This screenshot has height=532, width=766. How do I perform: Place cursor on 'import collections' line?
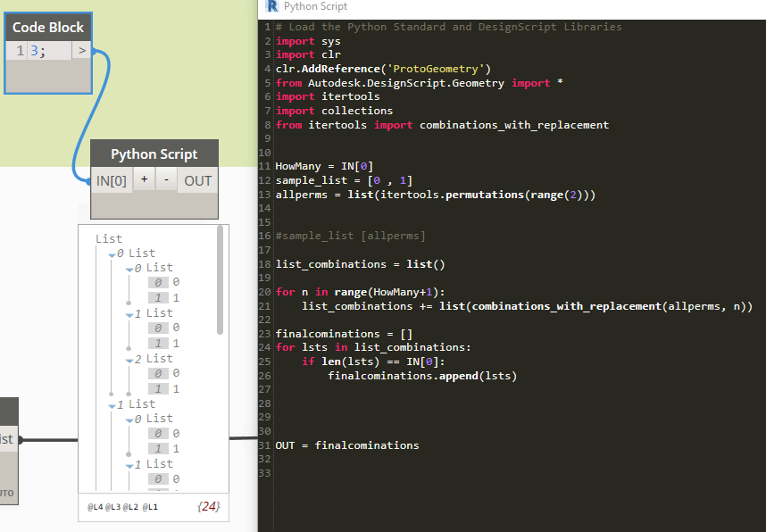[x=334, y=111]
